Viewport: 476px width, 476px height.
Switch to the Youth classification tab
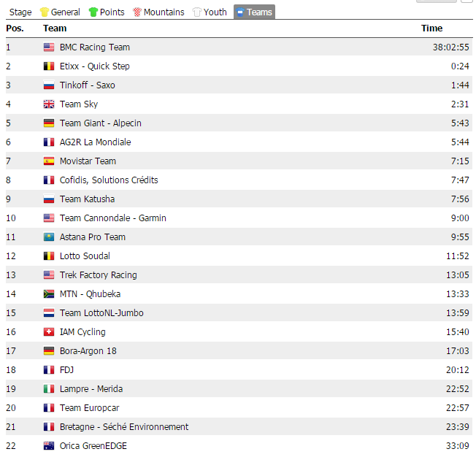tap(215, 12)
